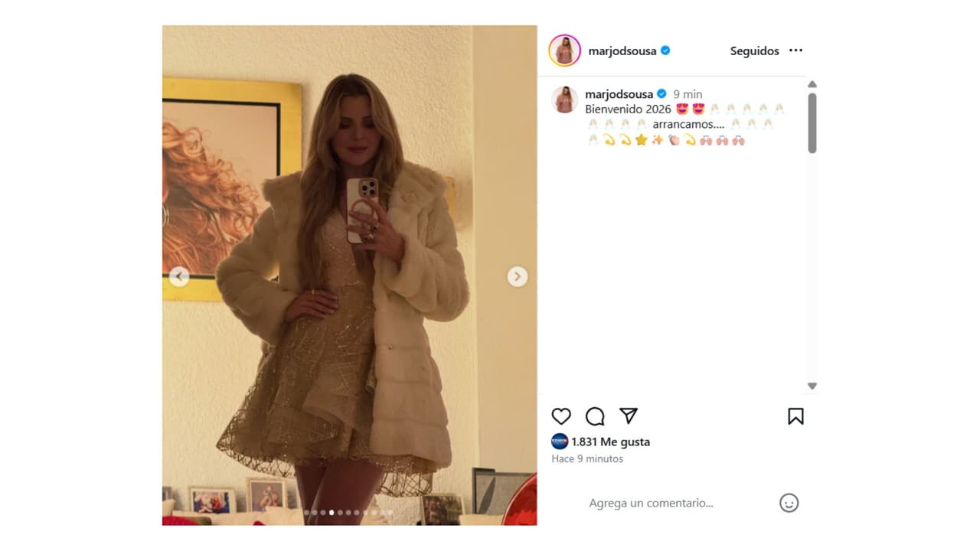Share post via paper plane icon
Screen dimensions: 980x551
point(629,416)
